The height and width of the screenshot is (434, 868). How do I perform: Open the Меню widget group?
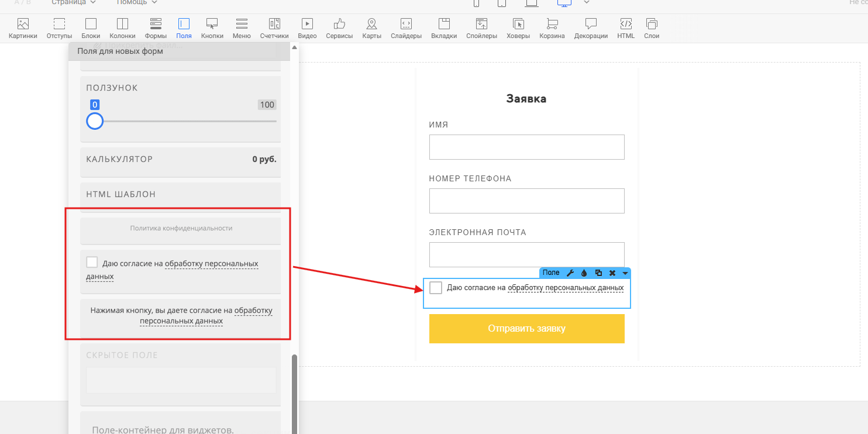242,29
